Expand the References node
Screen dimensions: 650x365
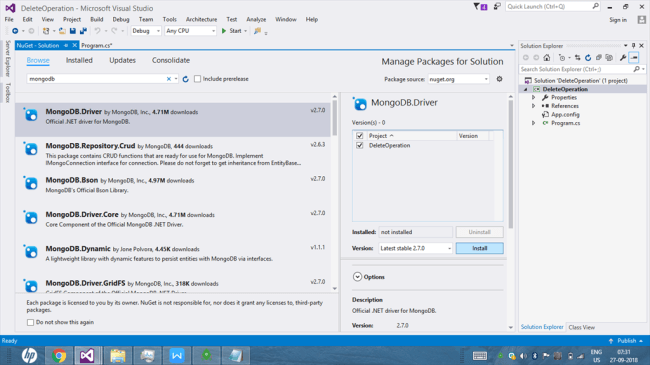534,106
